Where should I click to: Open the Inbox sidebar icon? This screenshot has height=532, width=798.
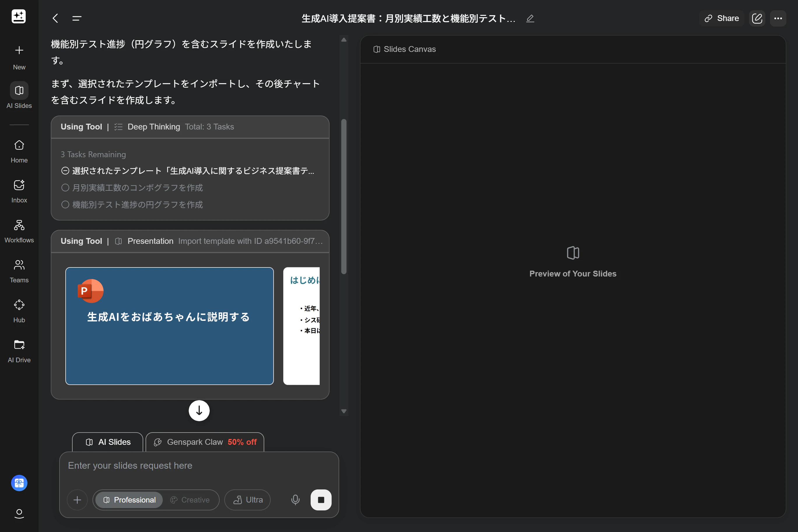tap(19, 185)
